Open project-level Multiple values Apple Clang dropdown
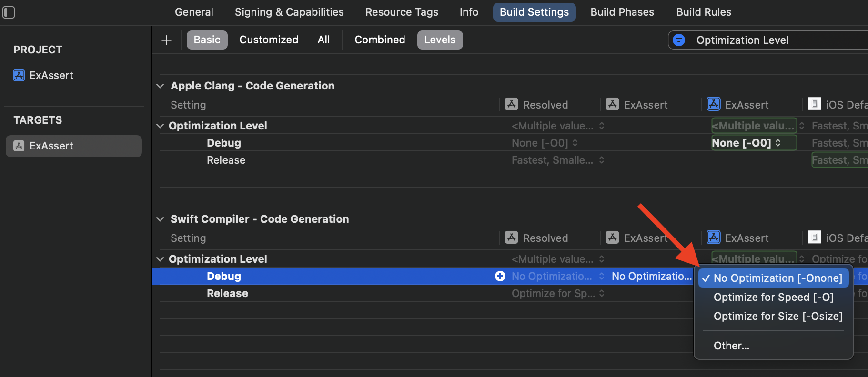 (x=754, y=126)
